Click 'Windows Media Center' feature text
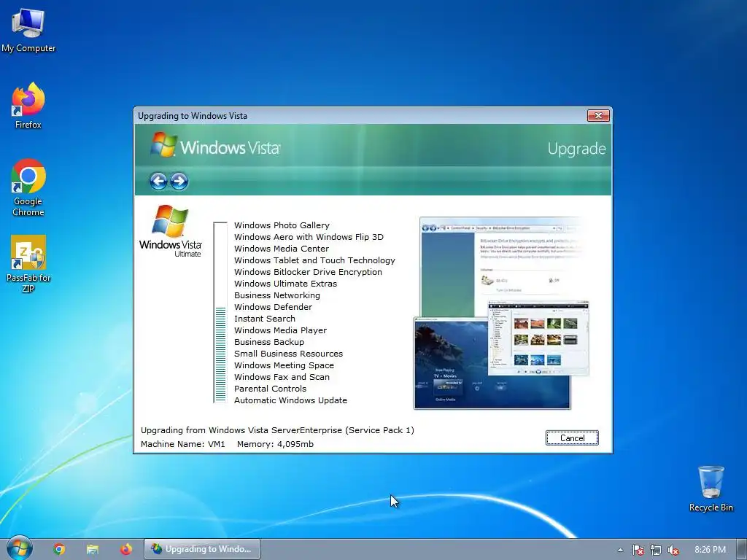 281,249
